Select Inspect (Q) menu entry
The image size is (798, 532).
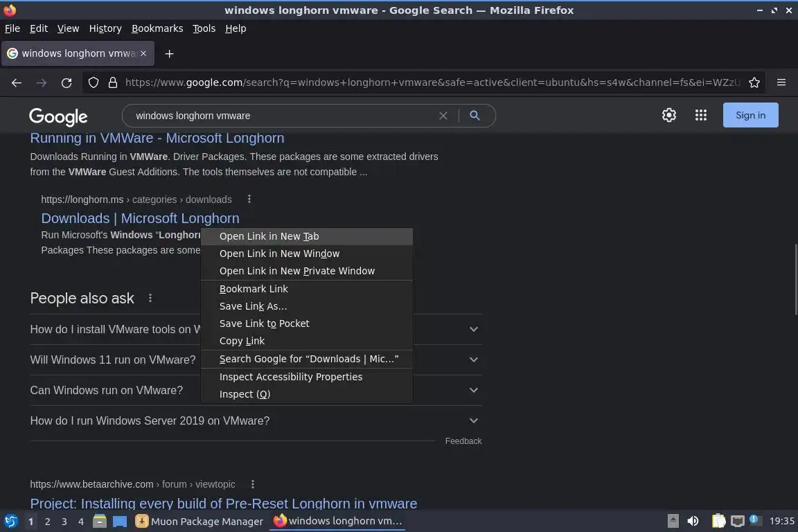[x=307, y=394]
